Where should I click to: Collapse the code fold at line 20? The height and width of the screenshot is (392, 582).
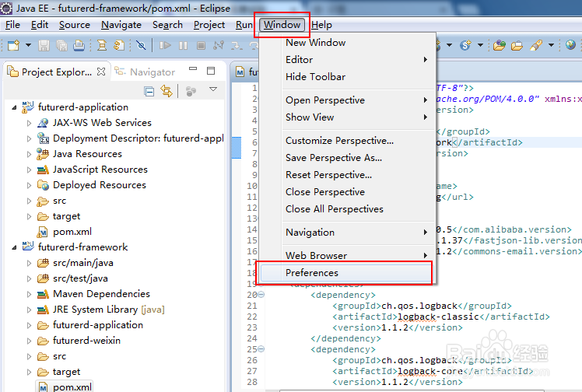[x=261, y=295]
